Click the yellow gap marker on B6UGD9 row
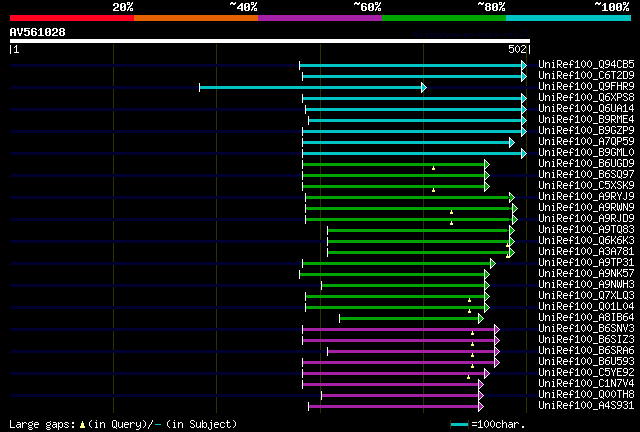Image resolution: width=640 pixels, height=432 pixels. (x=433, y=168)
